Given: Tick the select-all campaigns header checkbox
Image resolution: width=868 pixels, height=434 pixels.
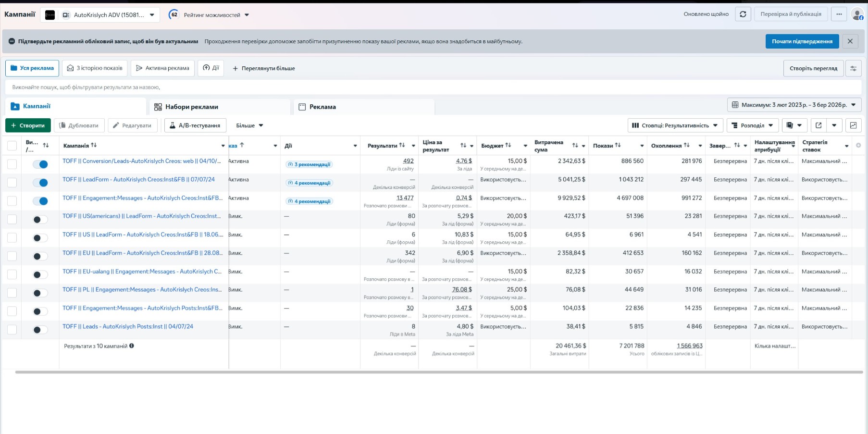Looking at the screenshot, I should coord(12,146).
